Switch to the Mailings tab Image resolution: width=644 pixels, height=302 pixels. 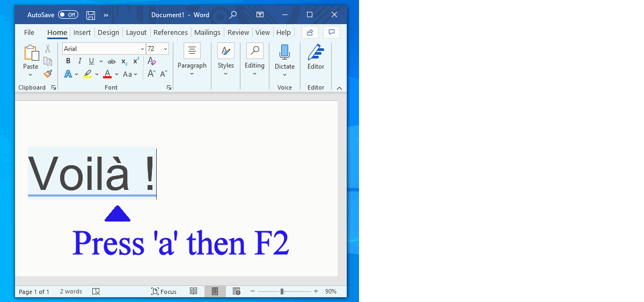tap(207, 33)
